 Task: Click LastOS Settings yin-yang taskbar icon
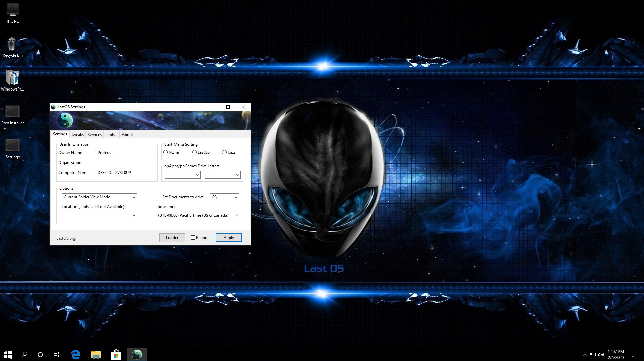[137, 354]
